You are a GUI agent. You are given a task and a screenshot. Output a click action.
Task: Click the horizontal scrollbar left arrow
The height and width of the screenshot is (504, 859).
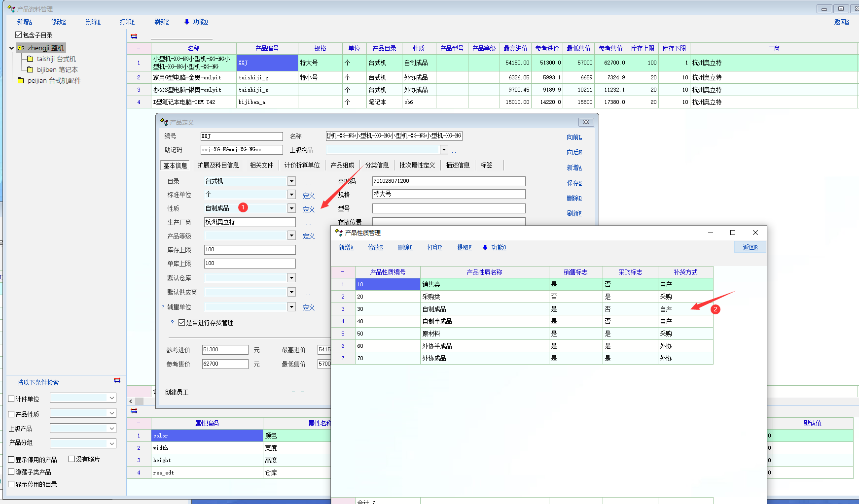pos(131,402)
